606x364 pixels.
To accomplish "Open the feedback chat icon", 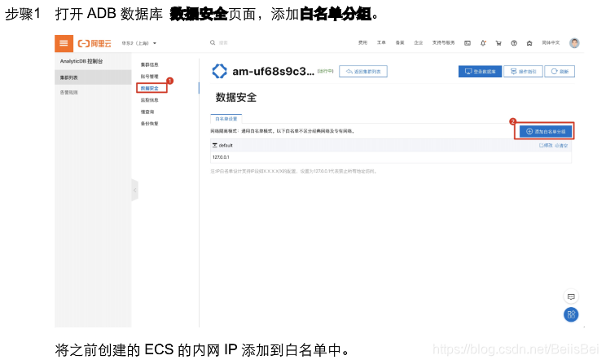I will pyautogui.click(x=571, y=296).
